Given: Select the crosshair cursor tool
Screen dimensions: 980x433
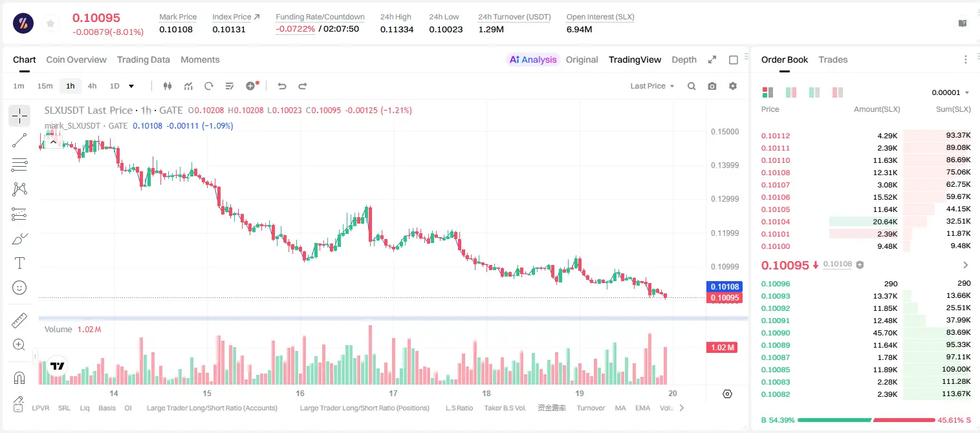Looking at the screenshot, I should 19,116.
